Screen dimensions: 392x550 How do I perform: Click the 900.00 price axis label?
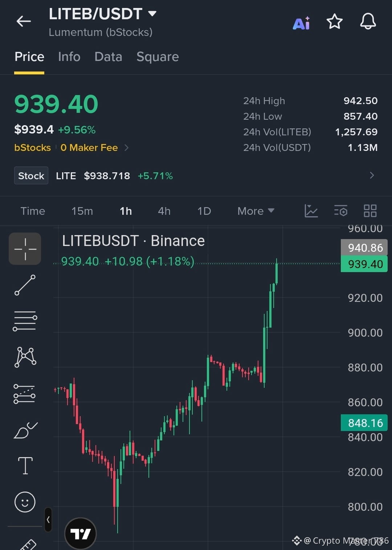click(x=365, y=333)
